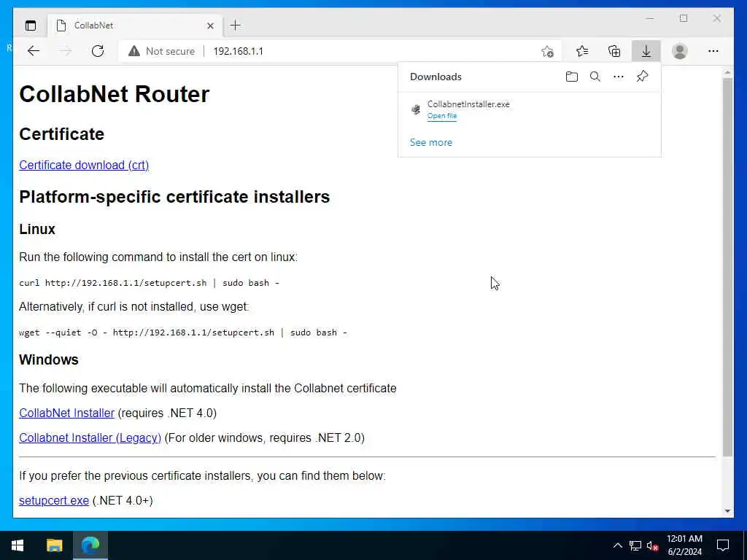Click Microsoft Edge taskbar icon

[x=90, y=545]
